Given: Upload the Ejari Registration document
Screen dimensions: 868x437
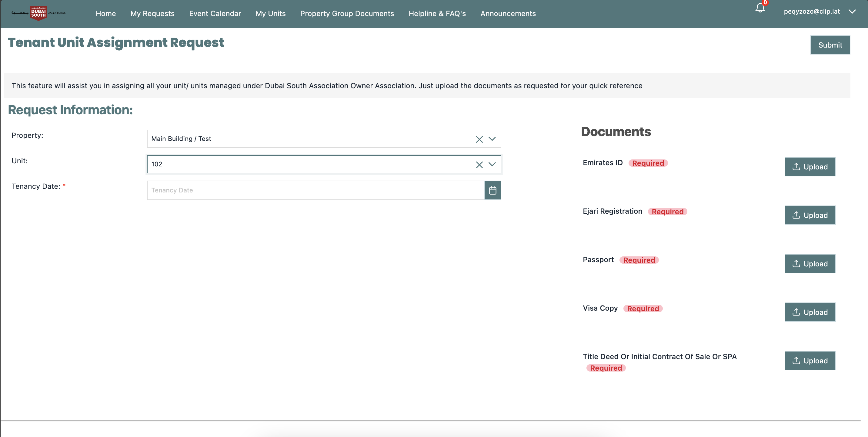Looking at the screenshot, I should 810,215.
